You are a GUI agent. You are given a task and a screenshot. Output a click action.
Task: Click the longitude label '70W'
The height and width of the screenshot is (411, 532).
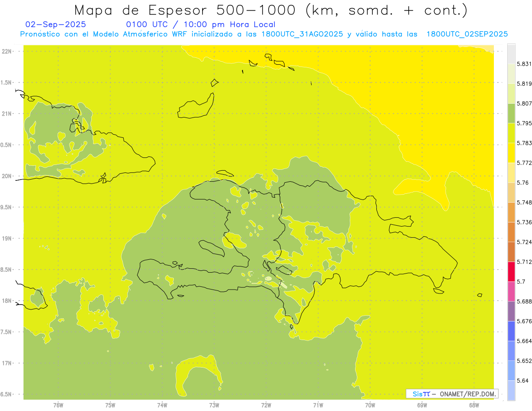pos(370,405)
